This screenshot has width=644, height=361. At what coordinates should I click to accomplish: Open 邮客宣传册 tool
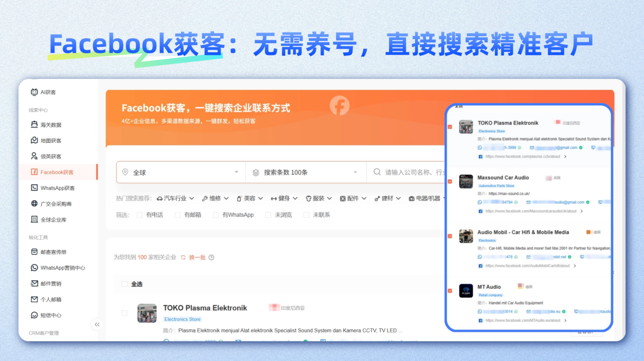coord(49,252)
